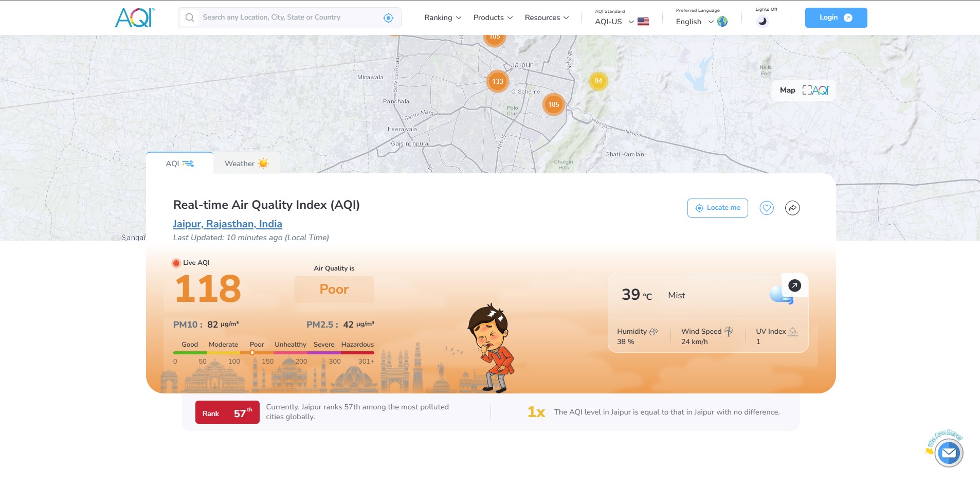This screenshot has height=486, width=980.
Task: Toggle Lights Off dark mode switch
Action: [763, 21]
